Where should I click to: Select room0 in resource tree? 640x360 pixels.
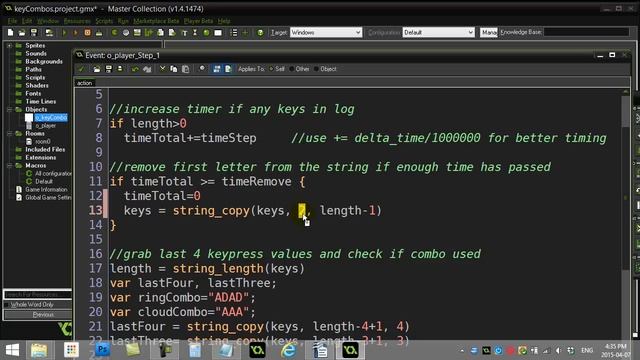[42, 142]
